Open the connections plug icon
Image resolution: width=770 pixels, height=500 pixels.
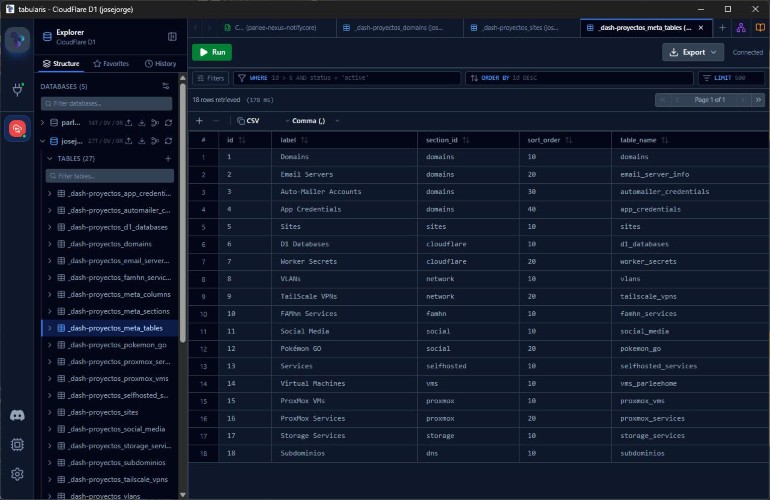(x=17, y=89)
